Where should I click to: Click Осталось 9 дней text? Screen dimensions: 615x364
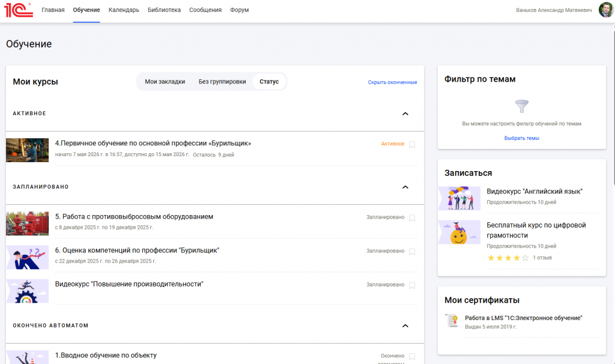click(213, 155)
